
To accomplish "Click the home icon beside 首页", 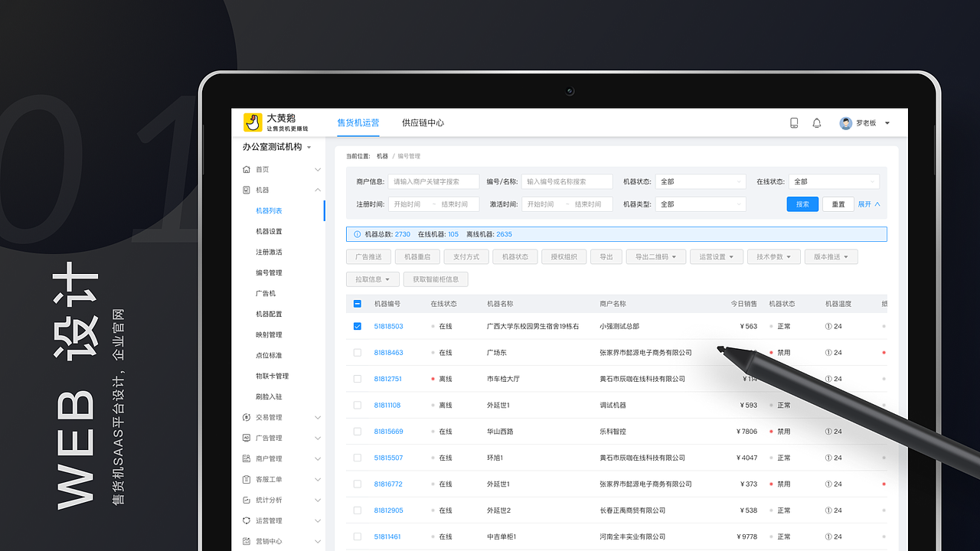I will [x=247, y=169].
